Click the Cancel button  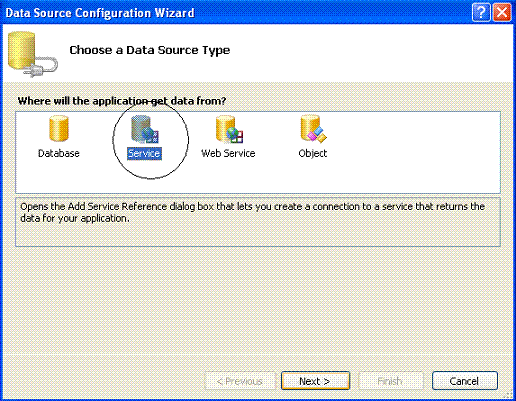(x=465, y=381)
